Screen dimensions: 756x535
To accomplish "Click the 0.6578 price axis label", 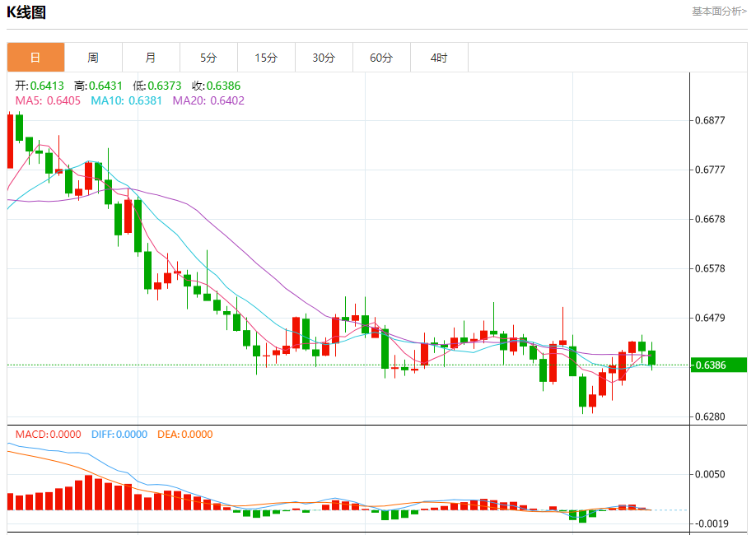I will (710, 268).
